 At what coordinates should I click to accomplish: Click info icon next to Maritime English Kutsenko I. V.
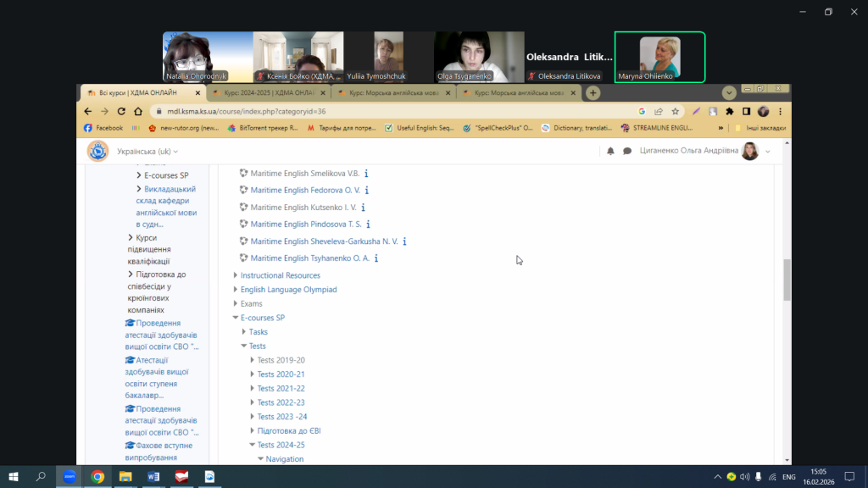[363, 208]
